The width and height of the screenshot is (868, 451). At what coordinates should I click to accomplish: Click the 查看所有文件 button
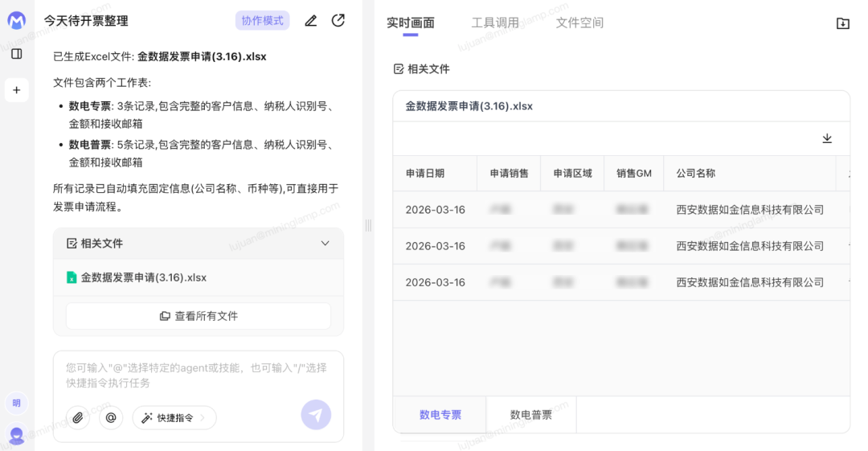tap(199, 316)
